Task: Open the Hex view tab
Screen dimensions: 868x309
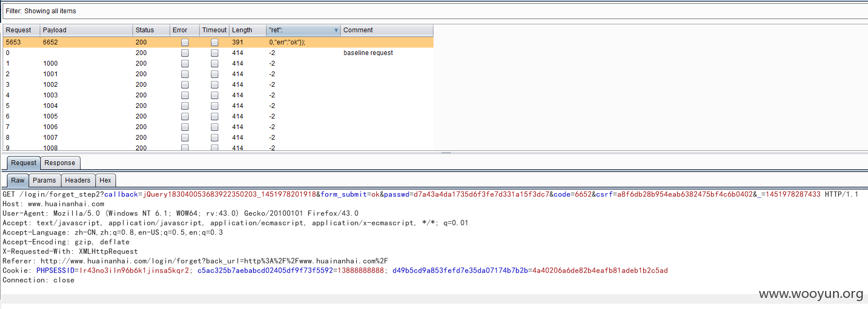Action: 105,180
